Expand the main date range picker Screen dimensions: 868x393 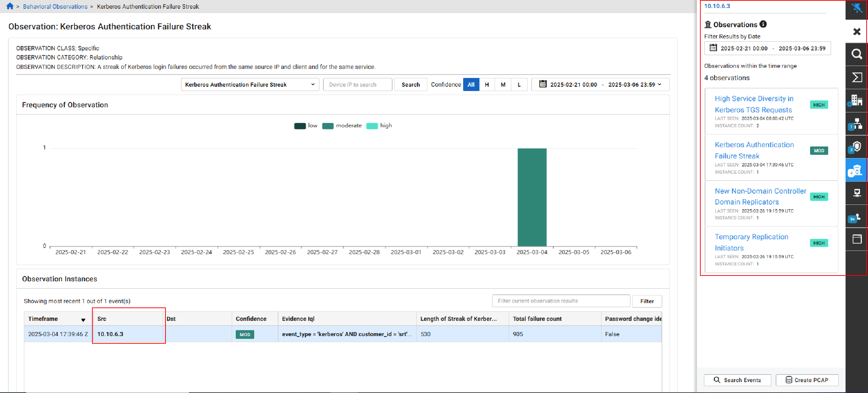pyautogui.click(x=600, y=84)
